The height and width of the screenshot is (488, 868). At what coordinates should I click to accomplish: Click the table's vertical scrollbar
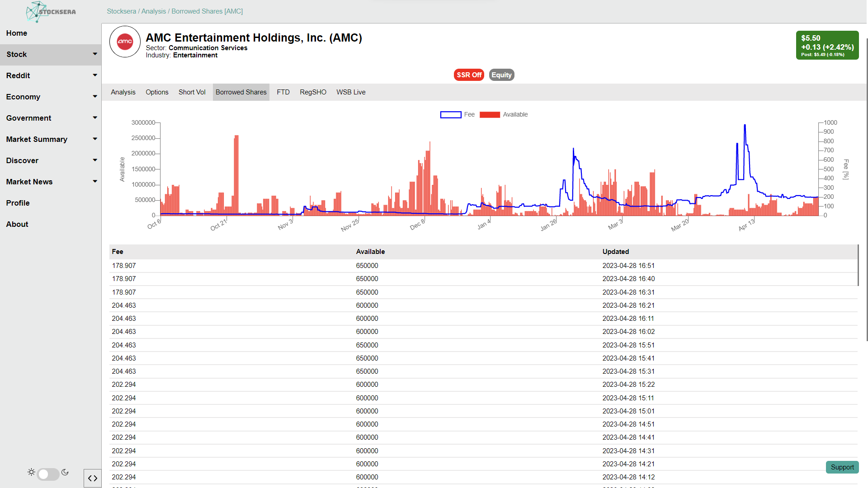tap(858, 265)
